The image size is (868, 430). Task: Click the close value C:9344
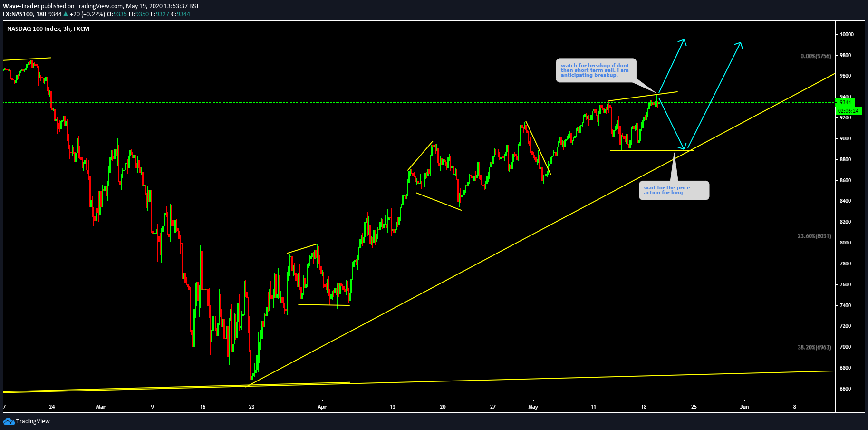(x=181, y=14)
